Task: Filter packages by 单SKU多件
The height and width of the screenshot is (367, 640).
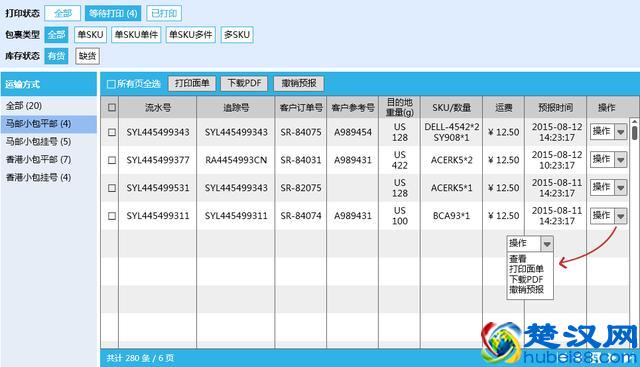Action: 191,35
